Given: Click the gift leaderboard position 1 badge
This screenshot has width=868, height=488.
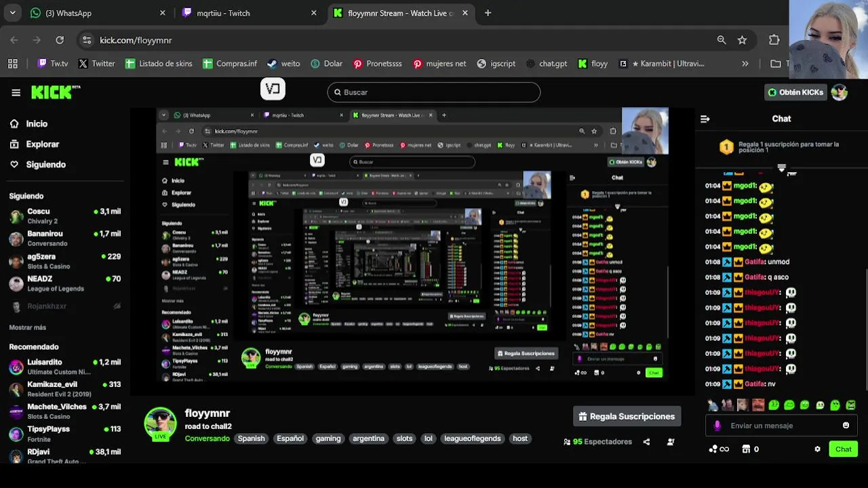Looking at the screenshot, I should pyautogui.click(x=726, y=147).
